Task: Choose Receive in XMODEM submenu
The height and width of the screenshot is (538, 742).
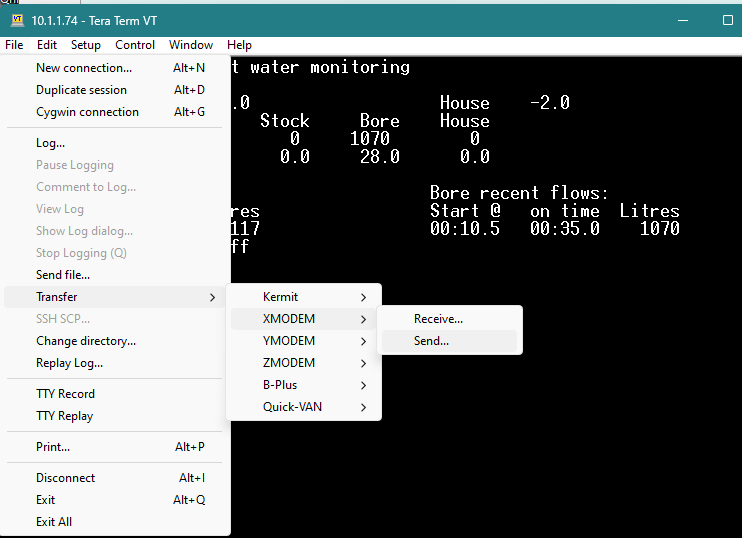Action: point(438,319)
